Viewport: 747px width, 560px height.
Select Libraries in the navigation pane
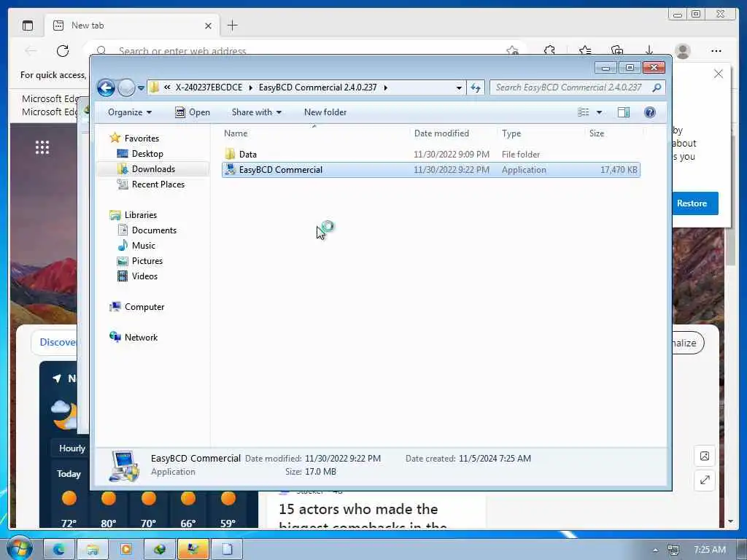141,215
